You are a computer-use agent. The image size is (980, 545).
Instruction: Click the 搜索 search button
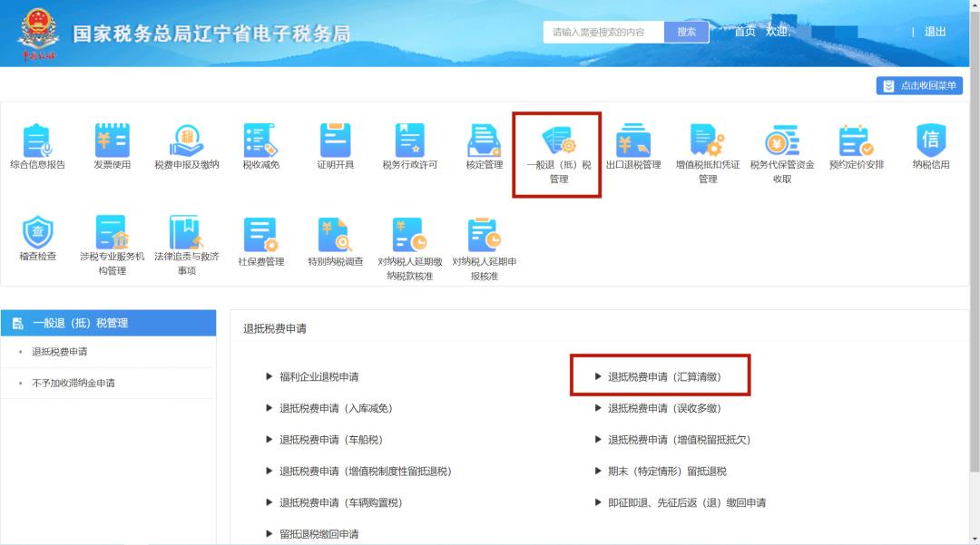click(x=686, y=32)
